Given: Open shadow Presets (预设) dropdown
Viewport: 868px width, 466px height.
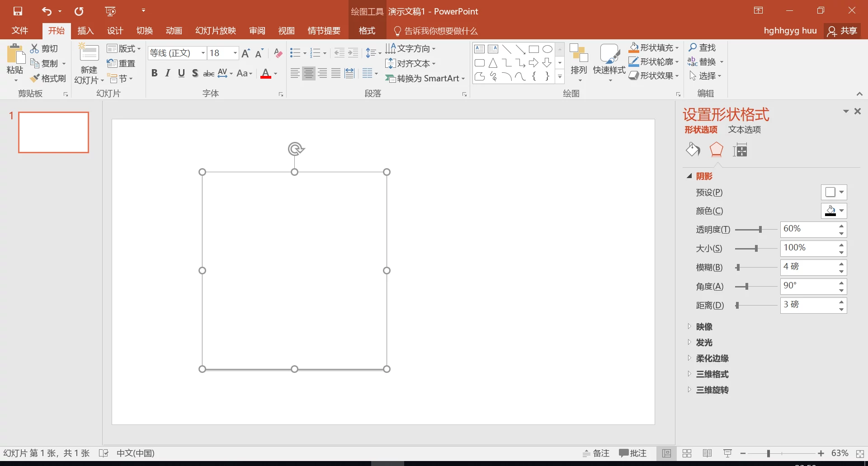Looking at the screenshot, I should [834, 192].
